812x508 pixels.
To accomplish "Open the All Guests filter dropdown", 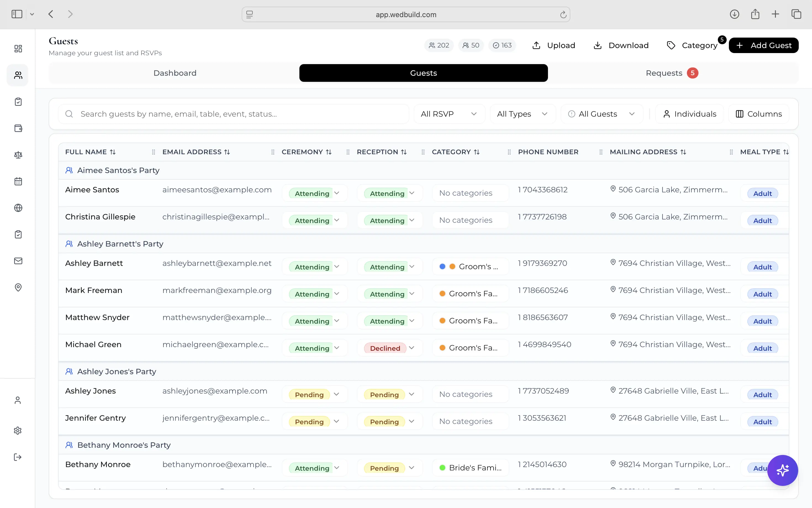I will coord(602,114).
